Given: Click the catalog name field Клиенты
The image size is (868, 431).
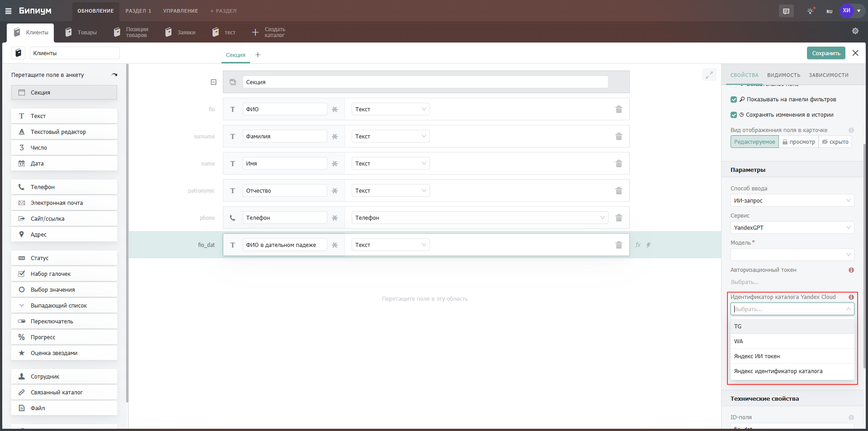Looking at the screenshot, I should [x=75, y=53].
